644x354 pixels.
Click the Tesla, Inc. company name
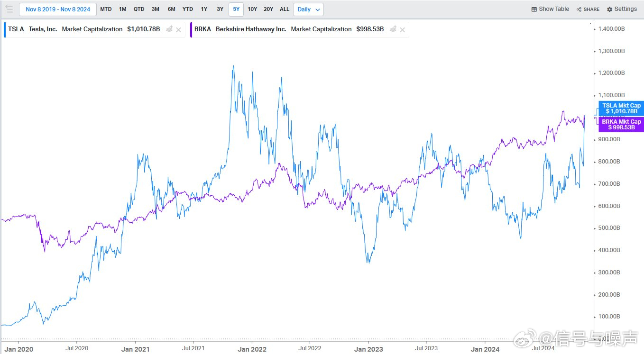point(43,29)
